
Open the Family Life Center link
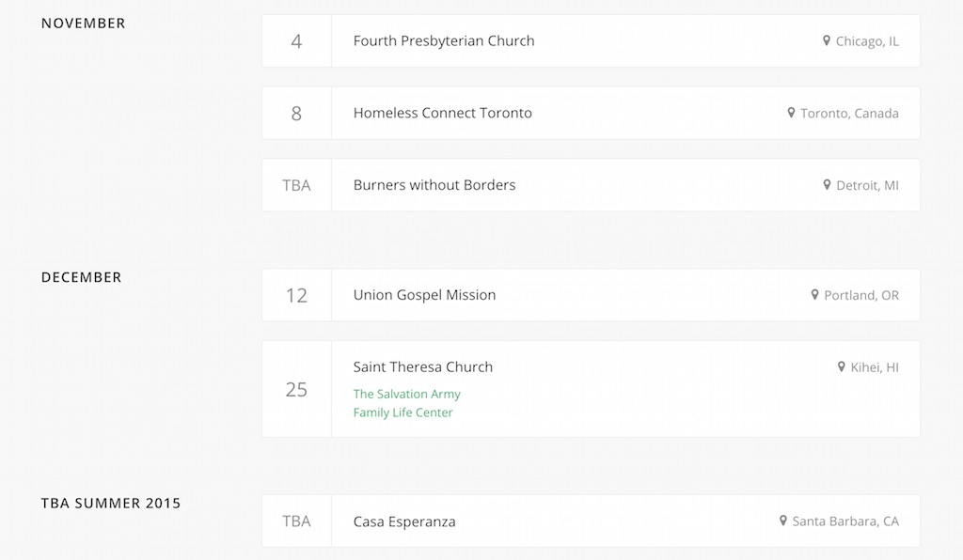coord(403,412)
